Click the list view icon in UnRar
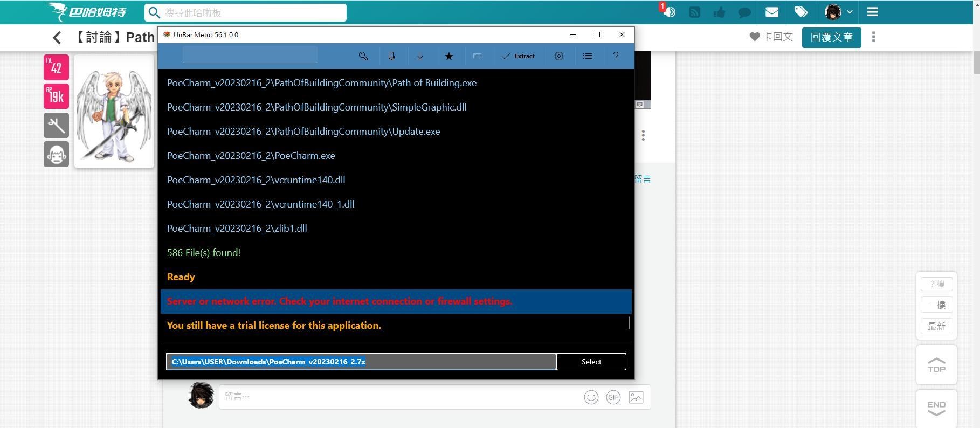The height and width of the screenshot is (428, 980). click(x=588, y=56)
